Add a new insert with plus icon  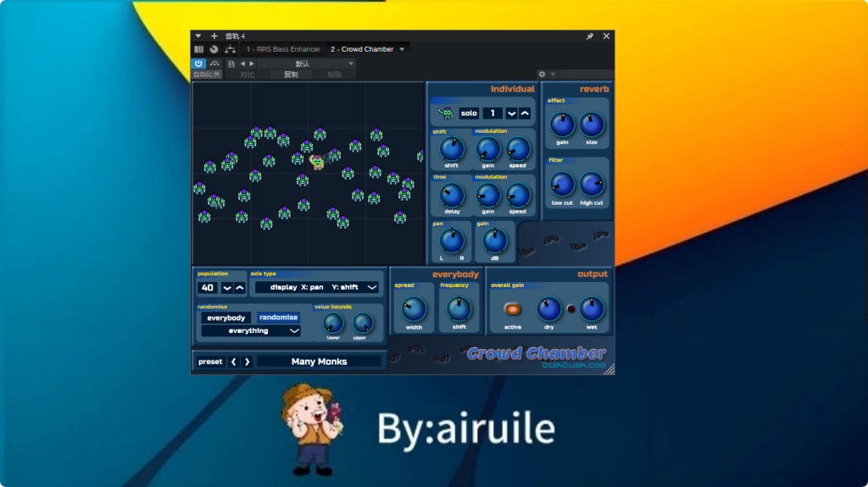214,36
